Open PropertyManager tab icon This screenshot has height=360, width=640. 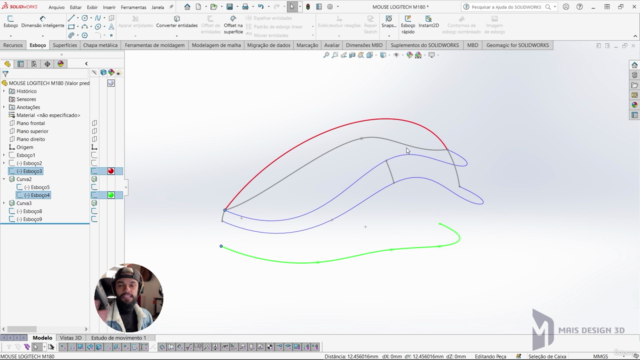(20, 64)
